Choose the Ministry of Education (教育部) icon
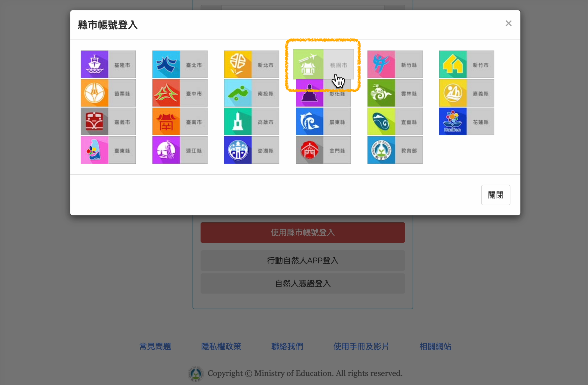 (x=381, y=150)
